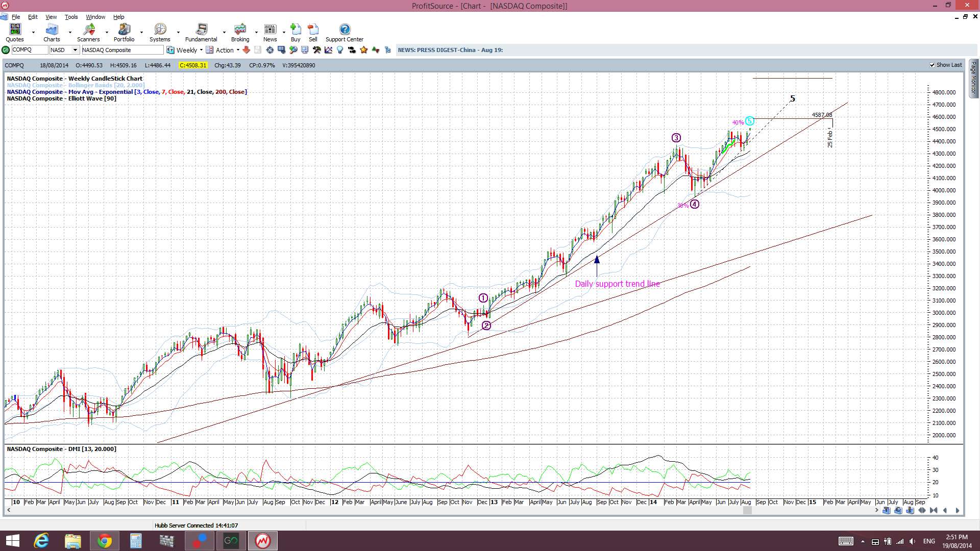Screen dimensions: 980x551
Task: Expand the Scanners dropdown arrow
Action: 107,32
